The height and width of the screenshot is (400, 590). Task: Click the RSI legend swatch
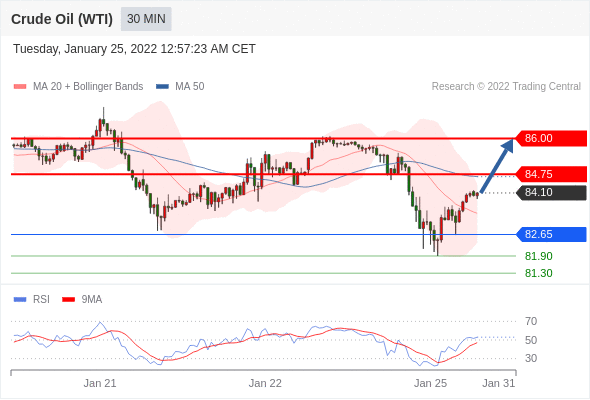coord(20,300)
